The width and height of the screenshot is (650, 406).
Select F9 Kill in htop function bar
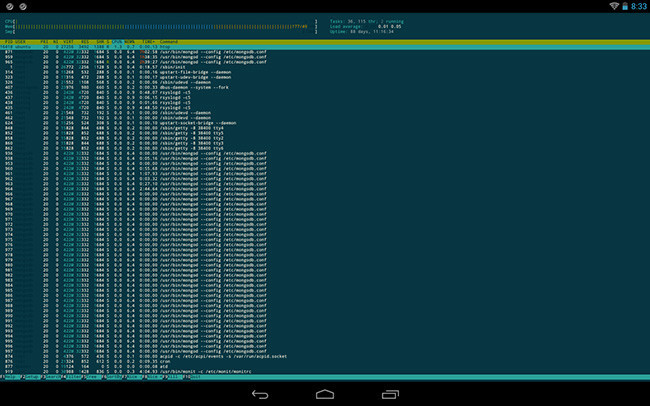point(174,377)
